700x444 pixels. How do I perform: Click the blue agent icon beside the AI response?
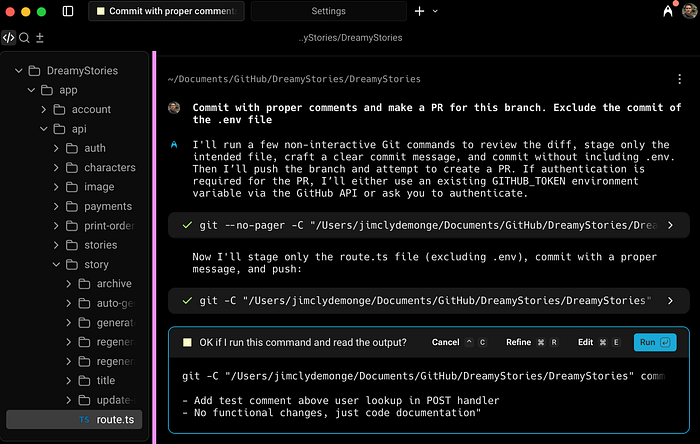174,145
